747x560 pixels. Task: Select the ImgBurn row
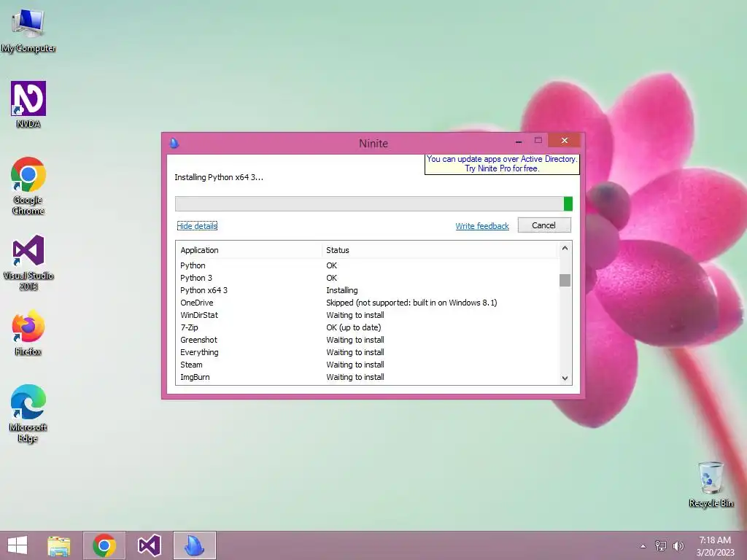point(368,377)
